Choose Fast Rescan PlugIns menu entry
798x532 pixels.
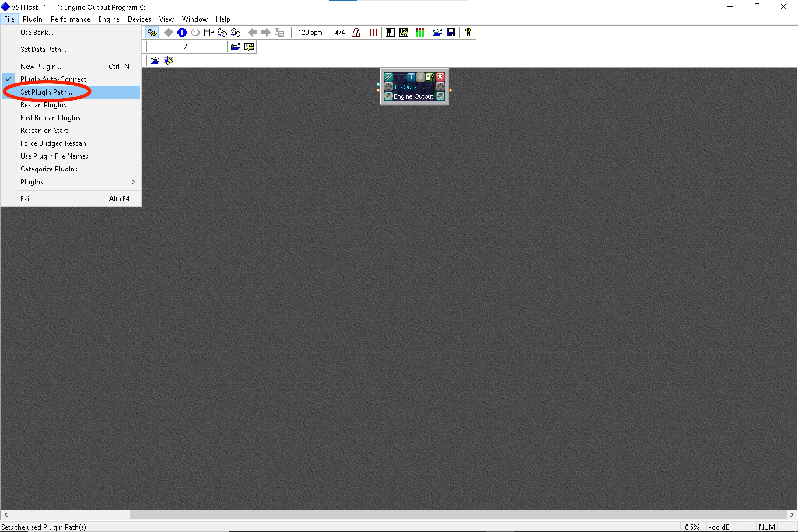tap(71, 118)
